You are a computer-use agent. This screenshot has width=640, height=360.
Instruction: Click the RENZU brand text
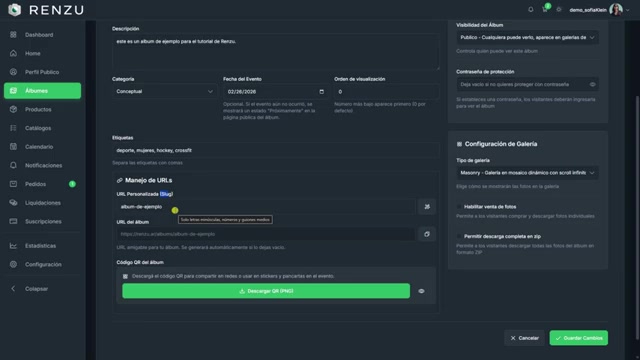tap(56, 10)
